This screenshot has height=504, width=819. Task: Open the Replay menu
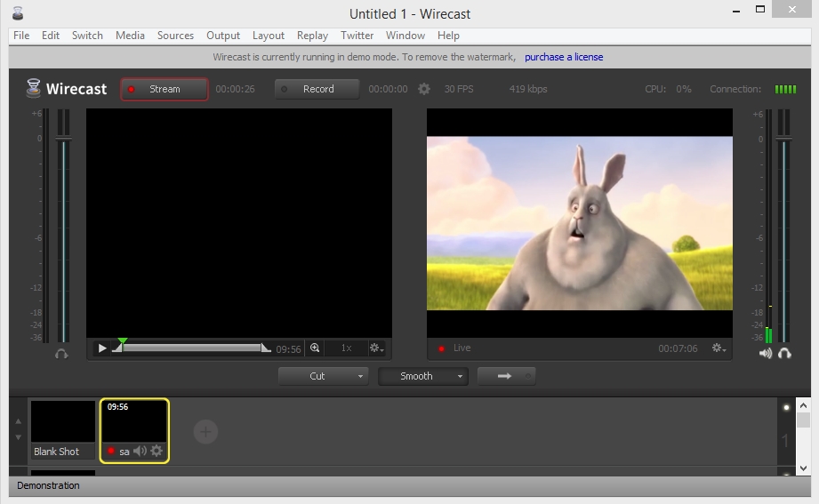312,36
